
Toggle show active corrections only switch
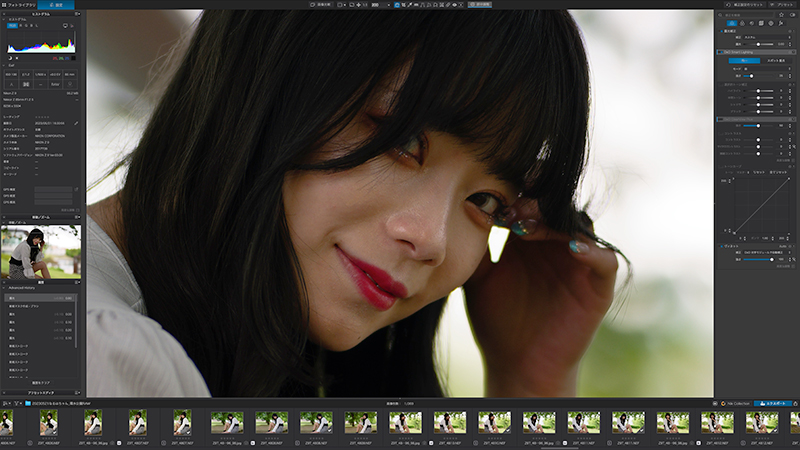point(792,15)
